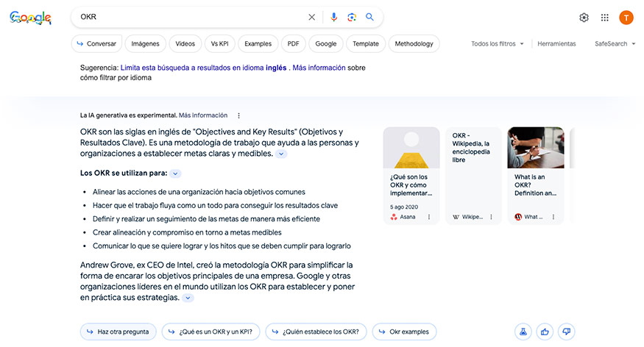
Task: Open the 'What is an OKR?' card image
Action: 536,148
